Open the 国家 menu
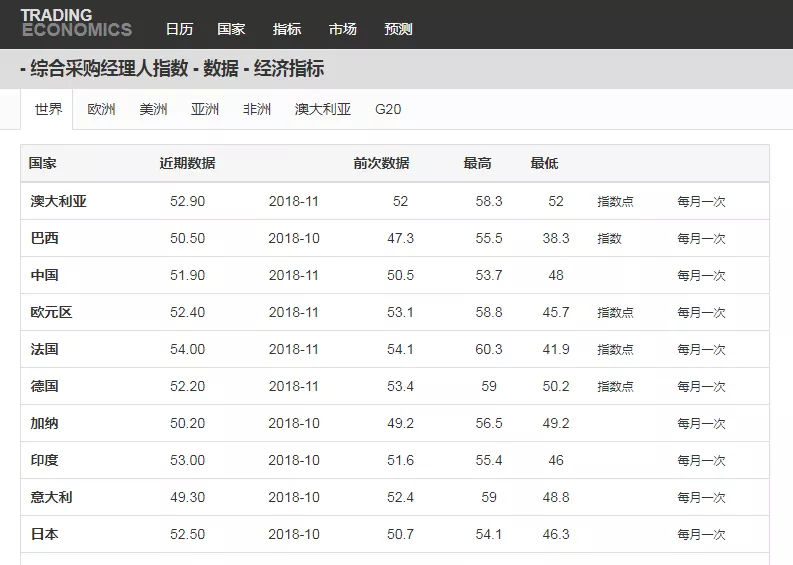793x565 pixels. (231, 29)
